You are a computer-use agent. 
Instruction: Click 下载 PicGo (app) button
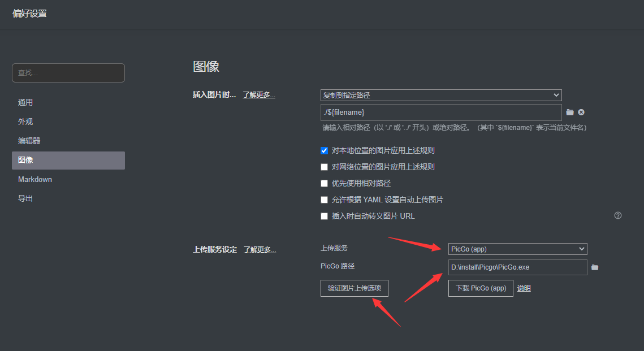tap(481, 288)
